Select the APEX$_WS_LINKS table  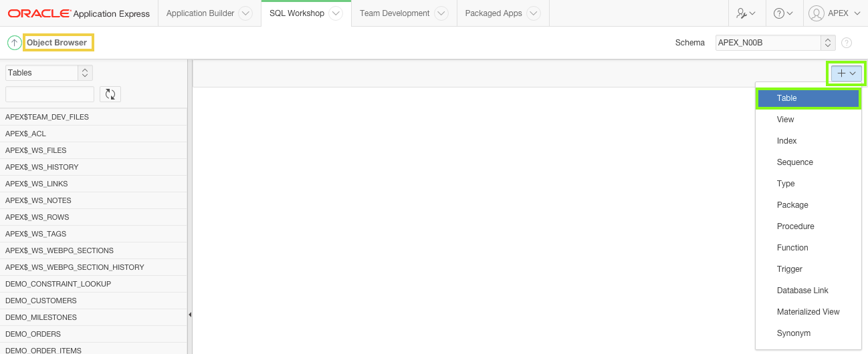point(94,184)
